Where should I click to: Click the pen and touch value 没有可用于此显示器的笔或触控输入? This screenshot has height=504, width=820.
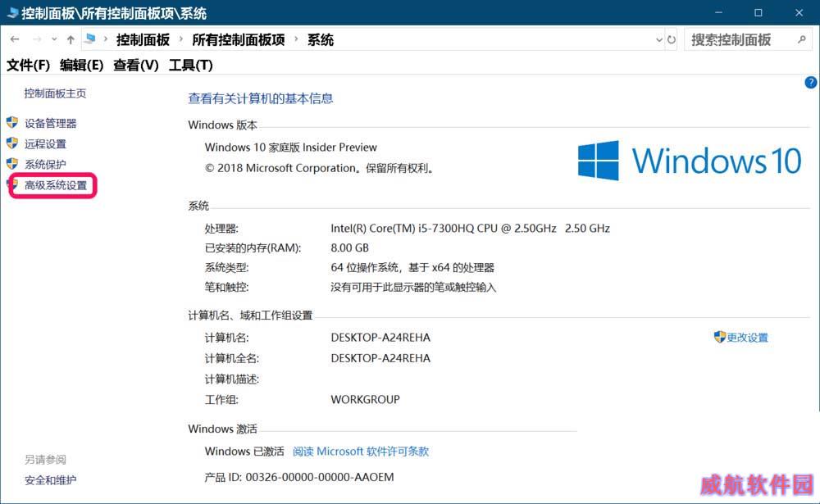[413, 287]
